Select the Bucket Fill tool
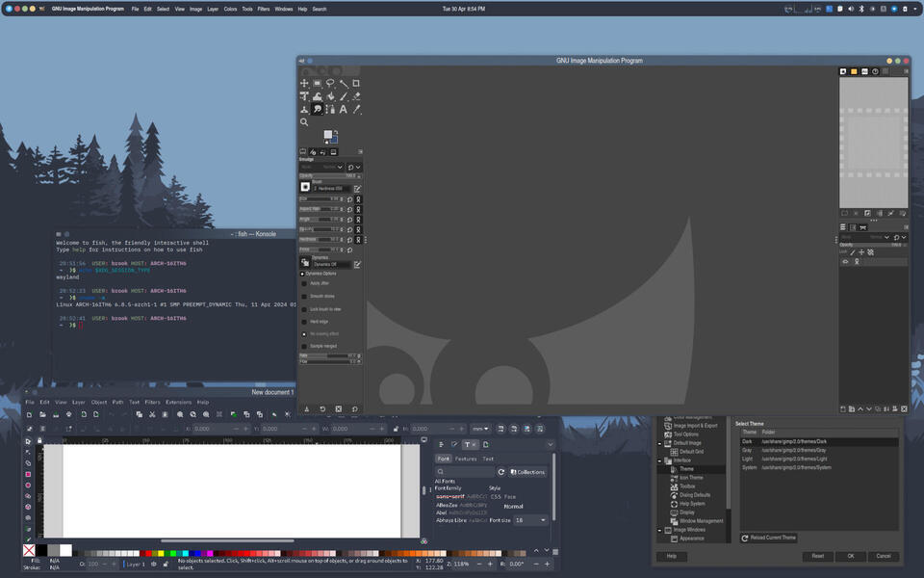924x578 pixels. 330,96
